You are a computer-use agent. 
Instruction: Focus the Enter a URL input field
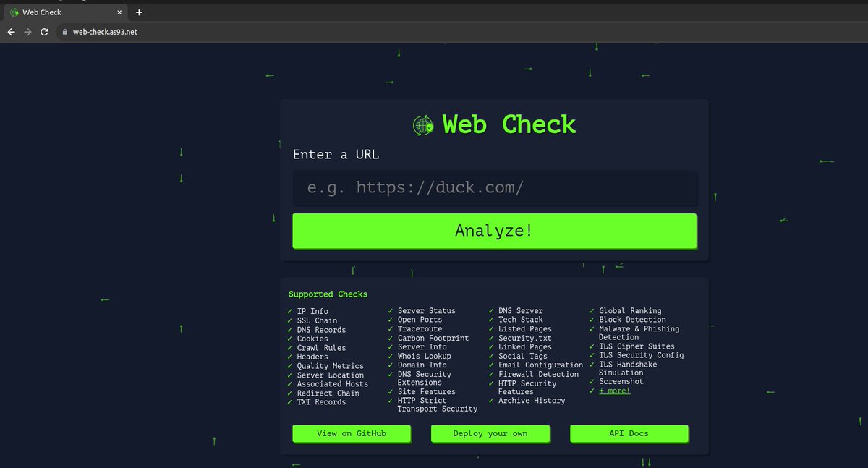tap(495, 188)
